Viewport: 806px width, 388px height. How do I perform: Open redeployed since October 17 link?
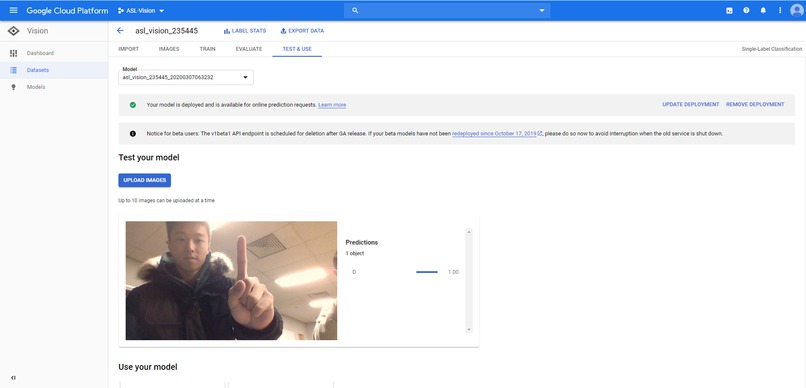pos(497,134)
